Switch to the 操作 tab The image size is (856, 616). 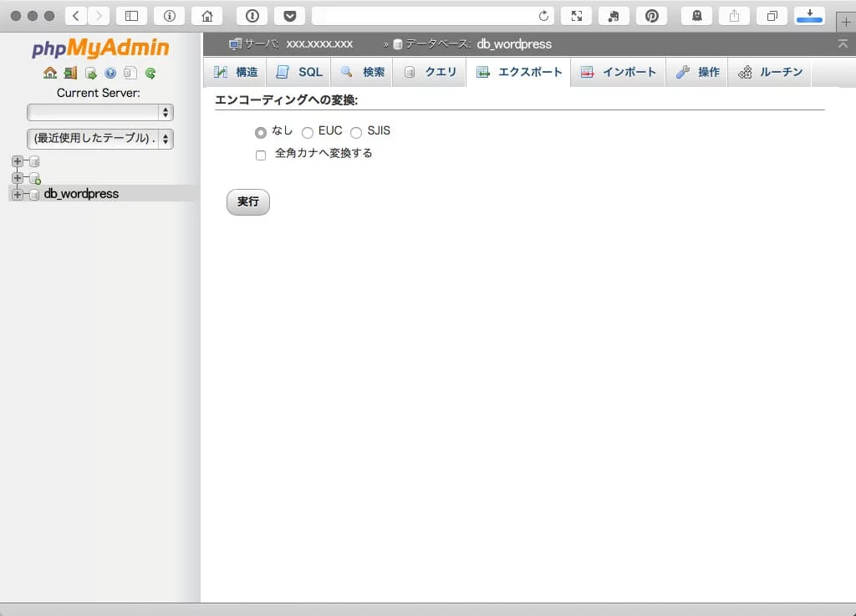coord(696,72)
